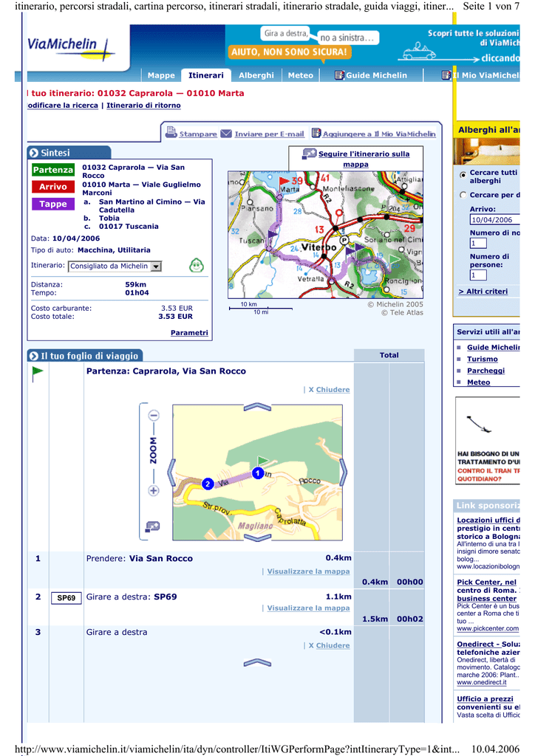Click the Sintesi header arrow icon
The height and width of the screenshot is (756, 535).
pyautogui.click(x=34, y=153)
